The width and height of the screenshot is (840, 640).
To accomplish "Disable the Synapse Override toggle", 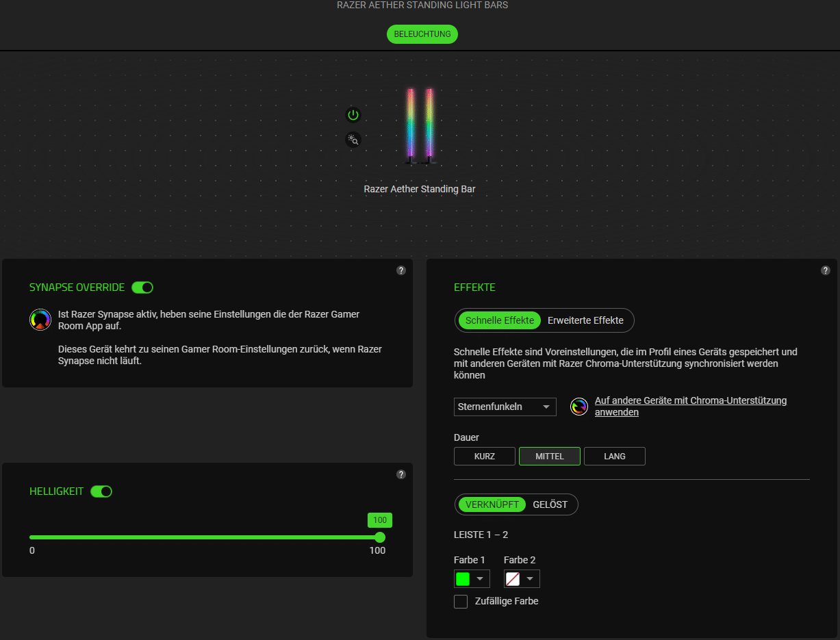I will [x=142, y=287].
